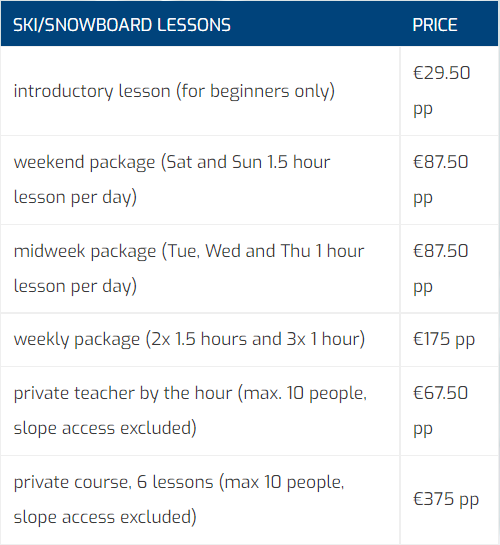
Task: Click the €67.50 pp private teacher price
Action: (440, 411)
